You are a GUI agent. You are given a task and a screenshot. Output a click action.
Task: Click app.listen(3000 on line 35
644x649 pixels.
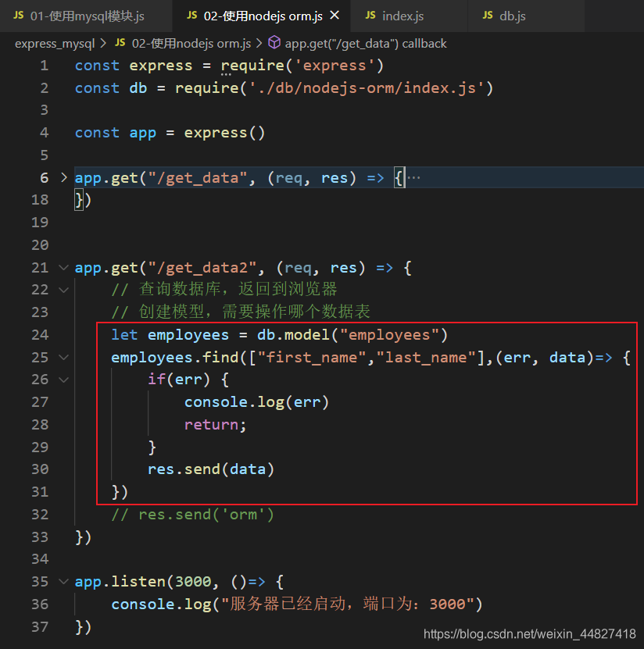143,582
